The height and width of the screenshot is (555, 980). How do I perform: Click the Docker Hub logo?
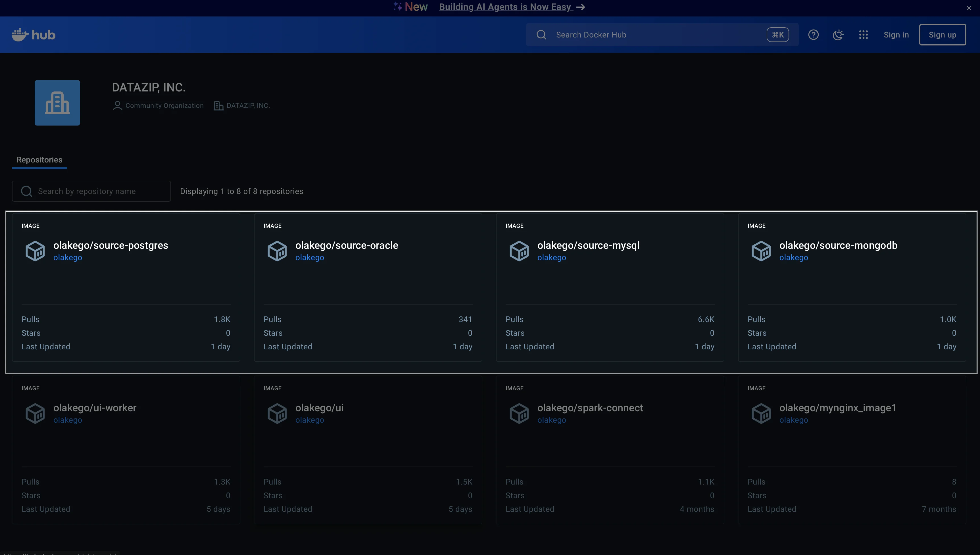coord(34,35)
